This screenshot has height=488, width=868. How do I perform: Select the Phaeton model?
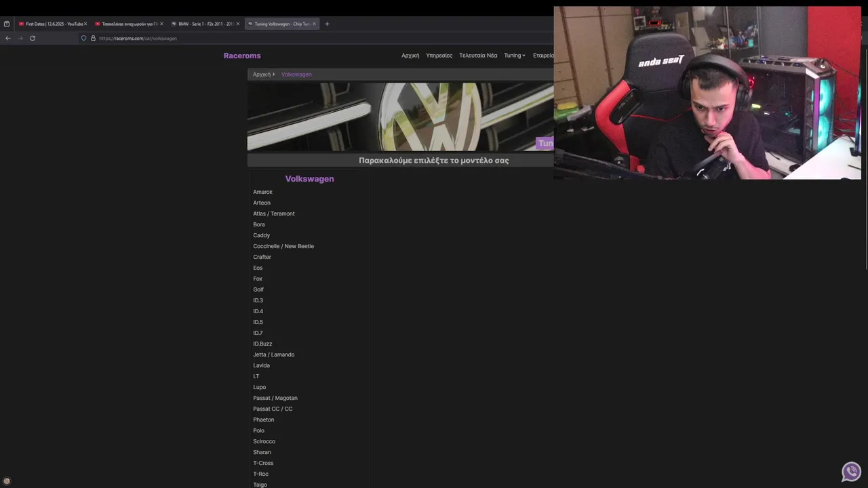coord(264,420)
